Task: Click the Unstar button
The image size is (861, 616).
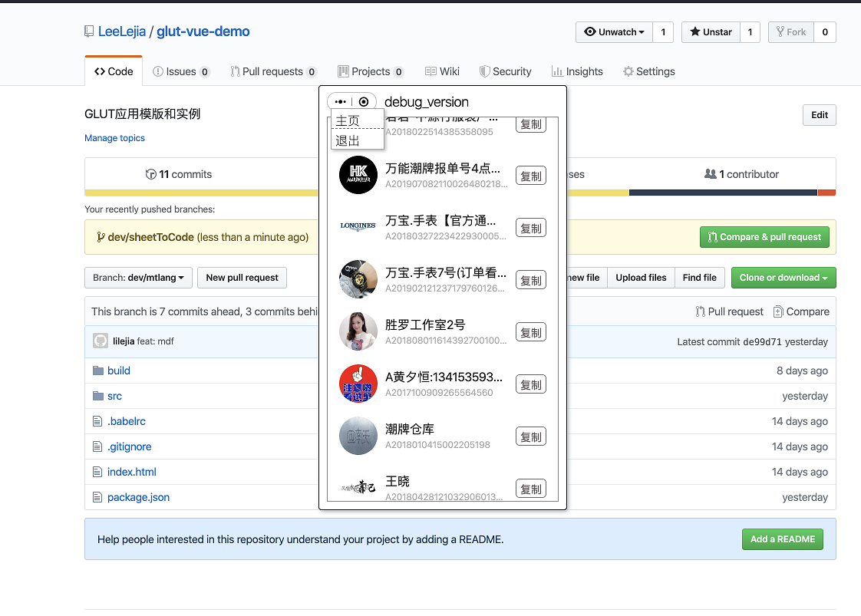Action: (711, 32)
